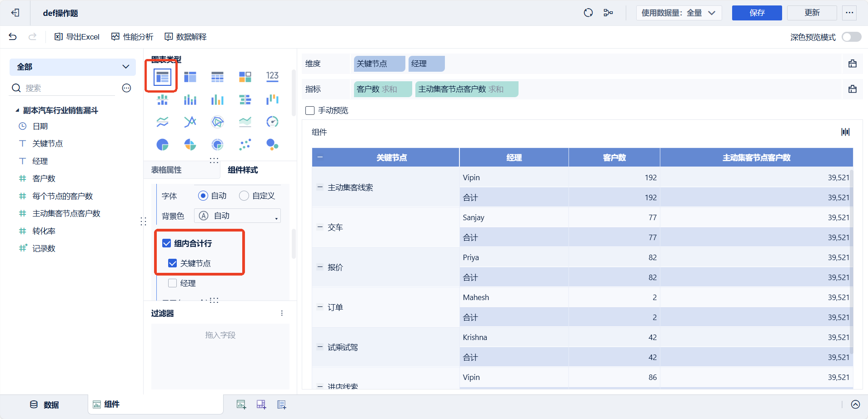Click 导出Excel in the toolbar

point(77,37)
